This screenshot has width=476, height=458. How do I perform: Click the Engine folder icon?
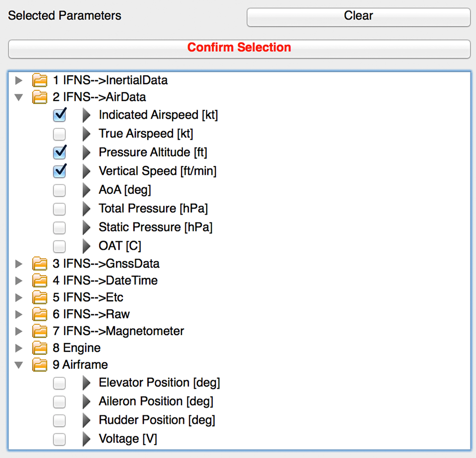40,348
